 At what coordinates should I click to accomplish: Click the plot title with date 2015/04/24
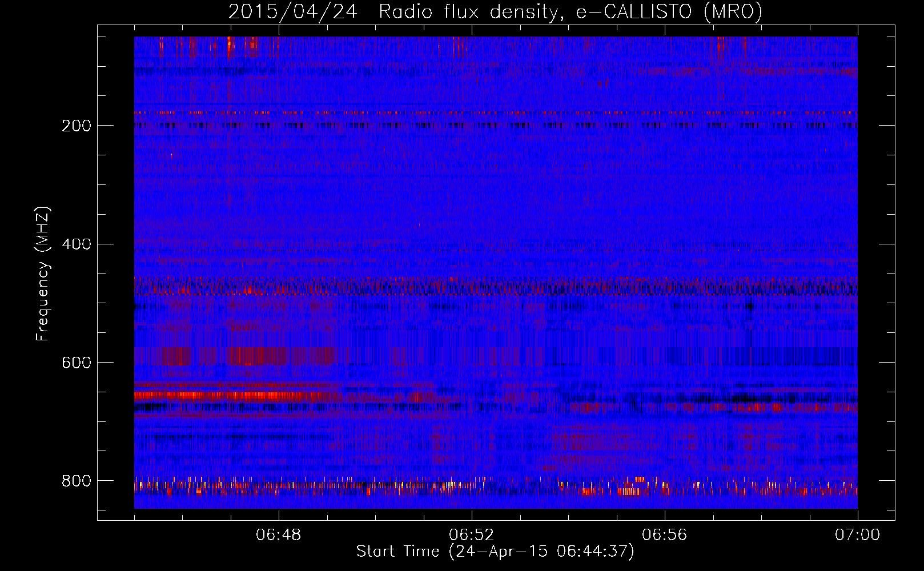tap(495, 11)
